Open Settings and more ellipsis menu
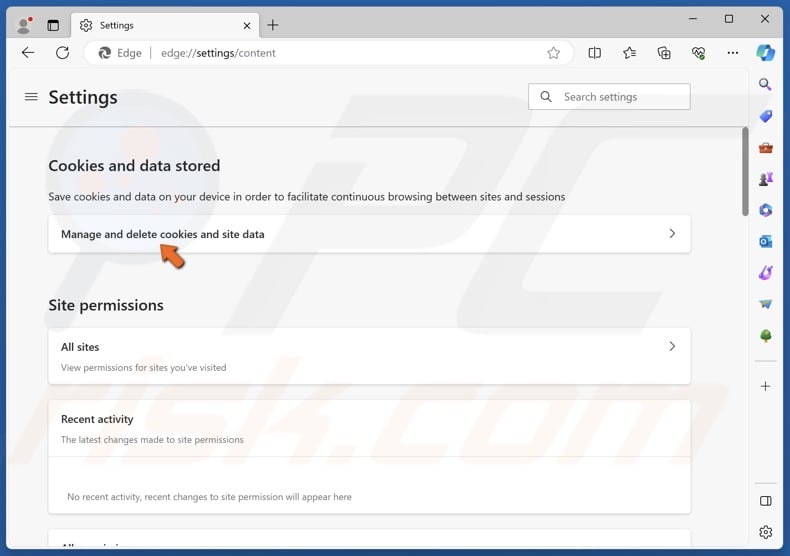Image resolution: width=790 pixels, height=556 pixels. 733,53
